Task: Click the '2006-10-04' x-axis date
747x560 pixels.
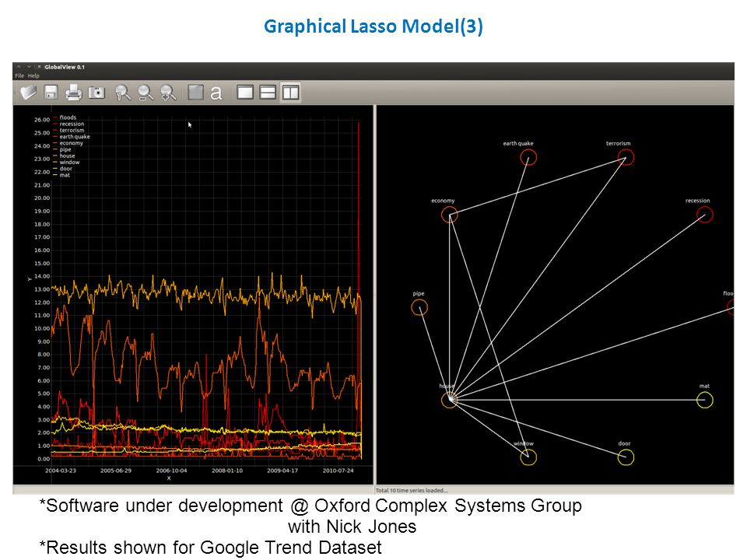Action: pyautogui.click(x=171, y=471)
